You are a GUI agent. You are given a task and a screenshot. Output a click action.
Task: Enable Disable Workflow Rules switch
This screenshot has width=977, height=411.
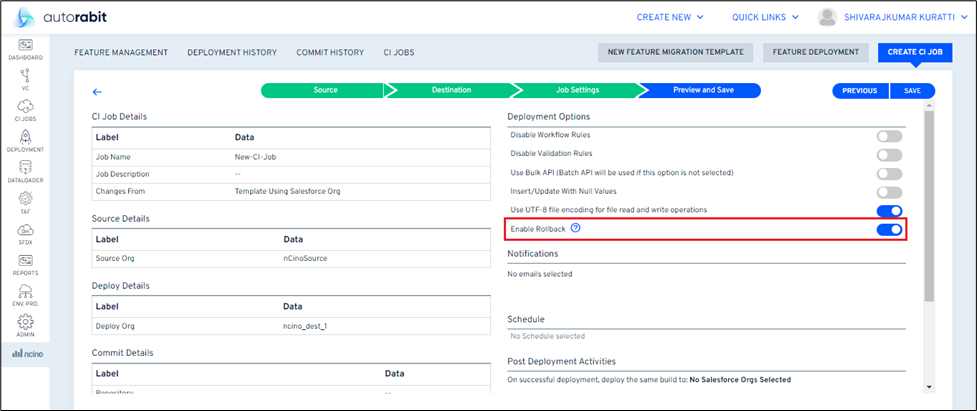pos(888,136)
